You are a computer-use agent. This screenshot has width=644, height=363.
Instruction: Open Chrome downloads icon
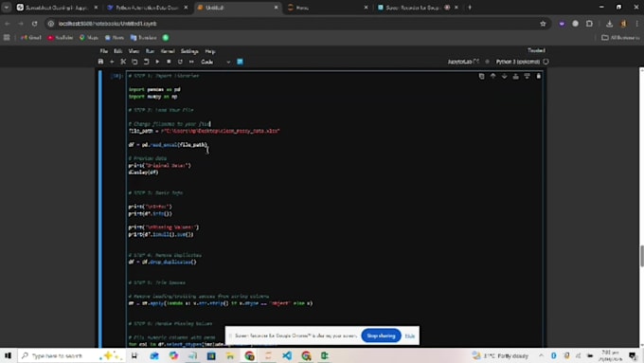point(609,24)
